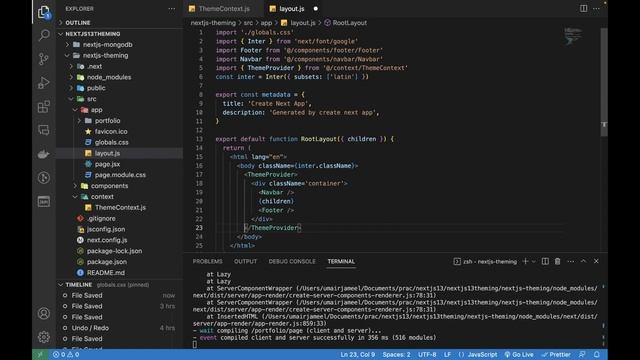640x360 pixels.
Task: Open the Source Control view
Action: tap(44, 59)
